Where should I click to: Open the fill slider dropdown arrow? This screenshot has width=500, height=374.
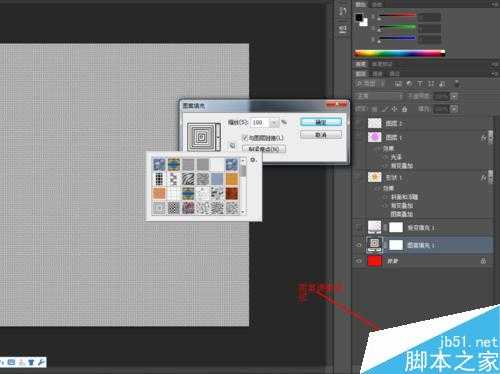tap(454, 109)
